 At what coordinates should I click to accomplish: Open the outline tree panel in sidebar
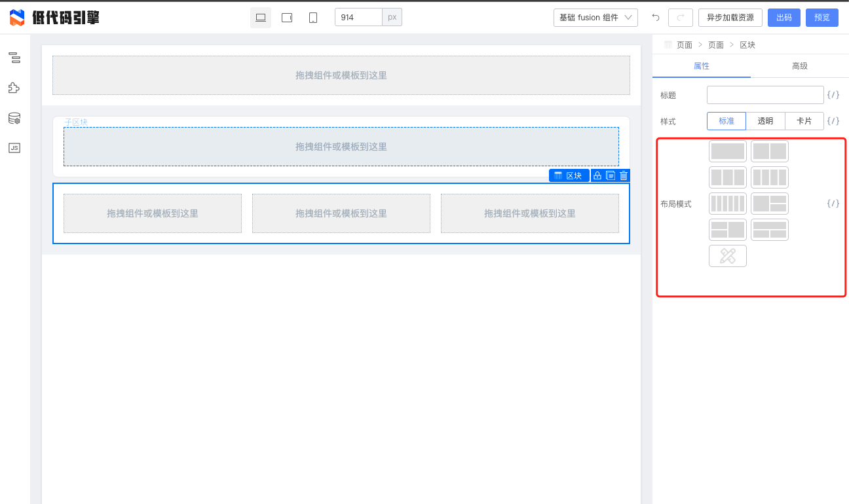pos(14,58)
